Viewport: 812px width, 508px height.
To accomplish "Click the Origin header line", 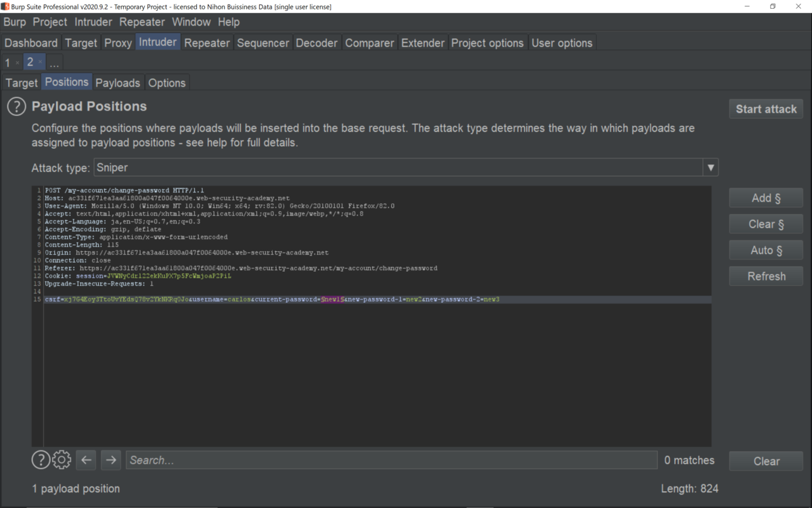I will [187, 253].
